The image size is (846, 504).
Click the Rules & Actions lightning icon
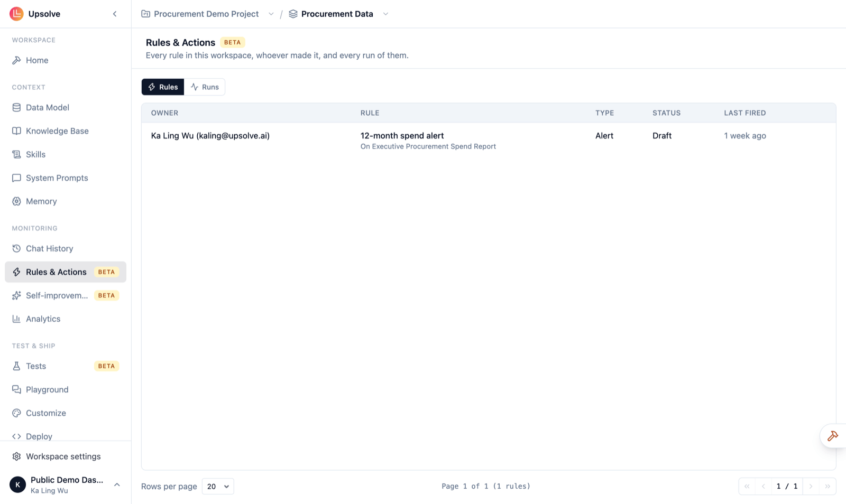click(16, 272)
